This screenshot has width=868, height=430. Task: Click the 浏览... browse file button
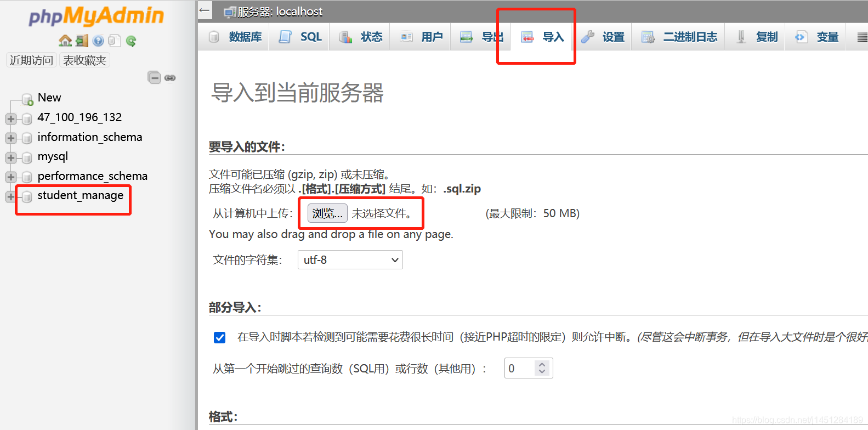(x=327, y=213)
